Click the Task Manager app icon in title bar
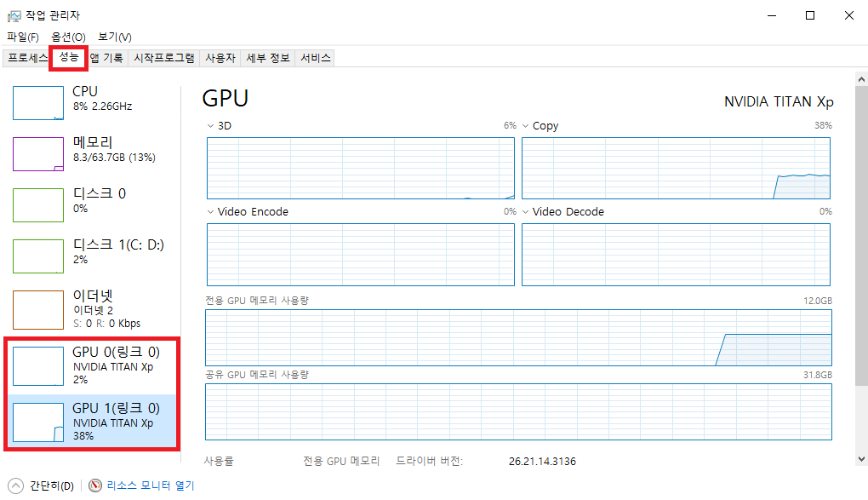The height and width of the screenshot is (500, 868). [x=14, y=15]
